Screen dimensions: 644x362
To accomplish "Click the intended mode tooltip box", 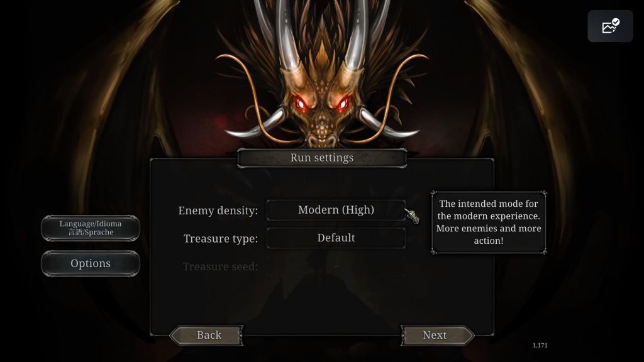I will 489,222.
